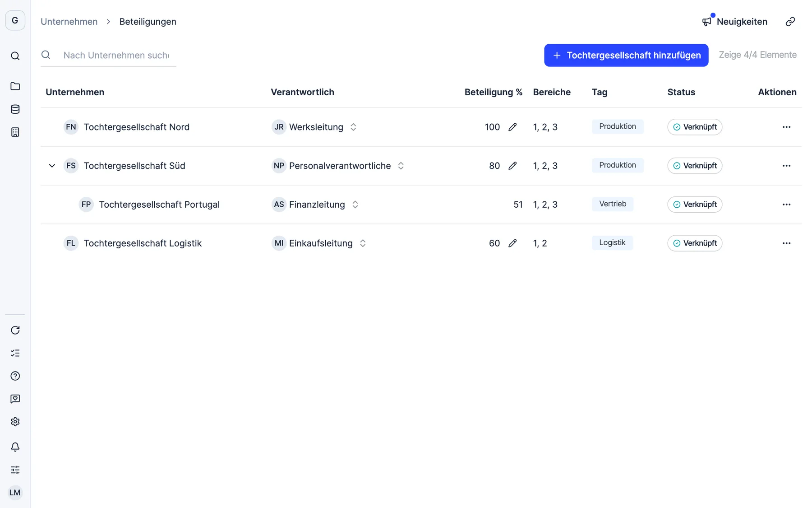
Task: Open the database icon in sidebar
Action: (15, 109)
